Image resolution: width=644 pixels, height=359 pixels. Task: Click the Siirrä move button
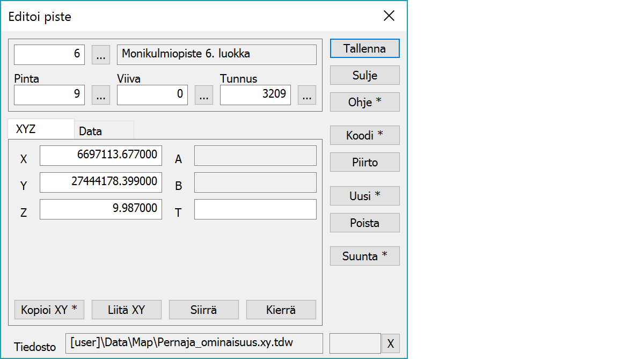[x=203, y=310]
